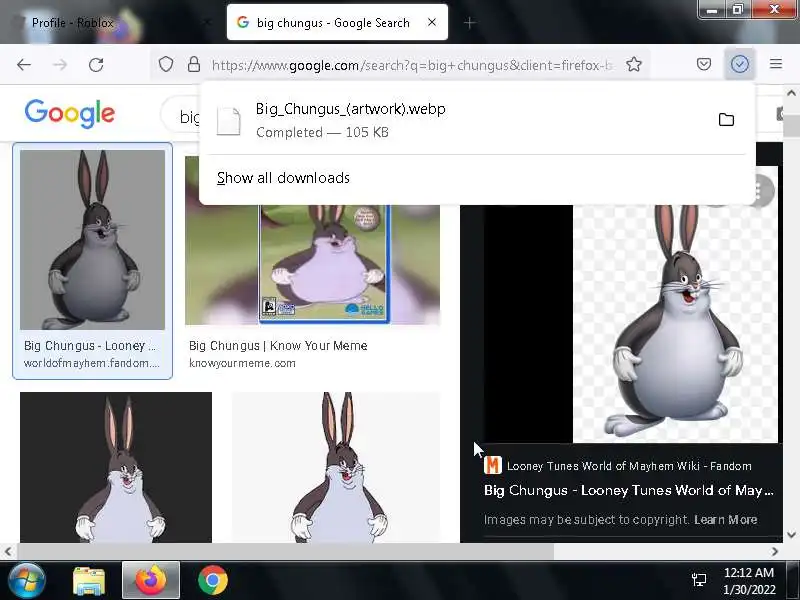
Task: Open Big Chungus | Know Your Meme title
Action: pyautogui.click(x=278, y=346)
